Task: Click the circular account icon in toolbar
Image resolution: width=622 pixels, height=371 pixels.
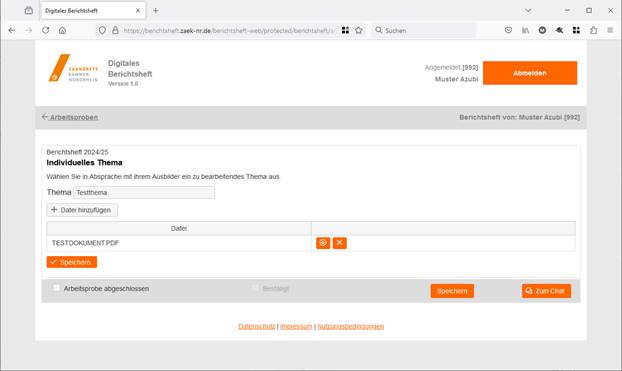Action: [542, 30]
